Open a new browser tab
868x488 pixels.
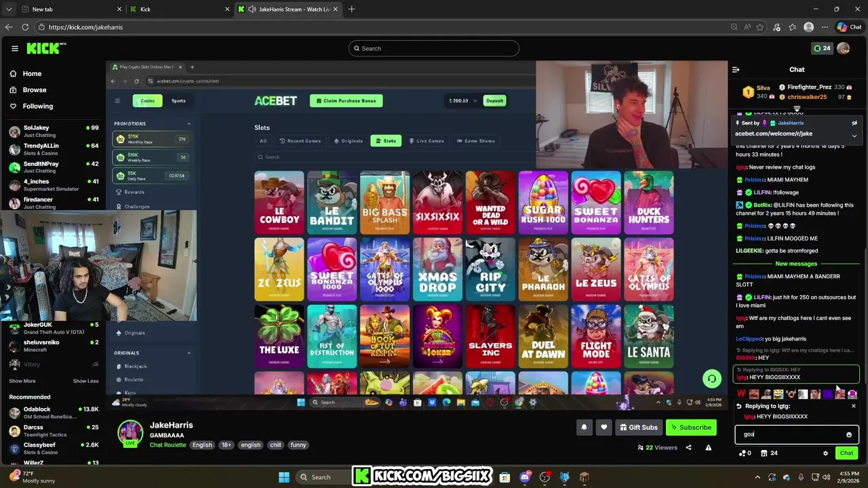(x=351, y=9)
